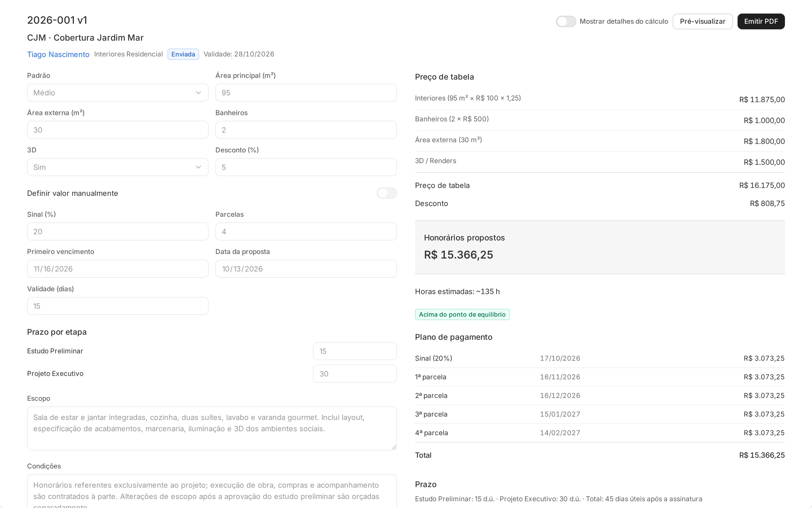Edit Estudo Preliminar prazo field
This screenshot has width=812, height=508.
tap(355, 351)
